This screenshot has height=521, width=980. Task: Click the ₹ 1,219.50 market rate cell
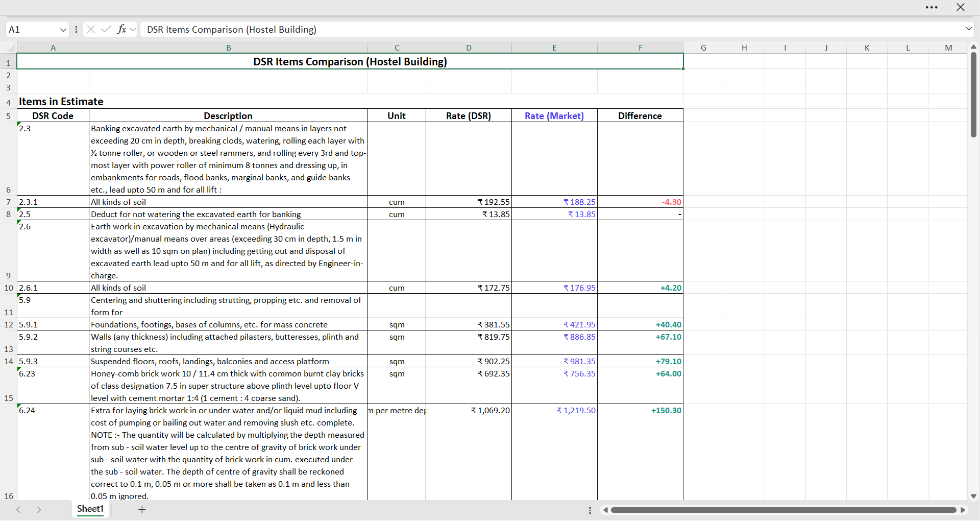[x=554, y=453]
